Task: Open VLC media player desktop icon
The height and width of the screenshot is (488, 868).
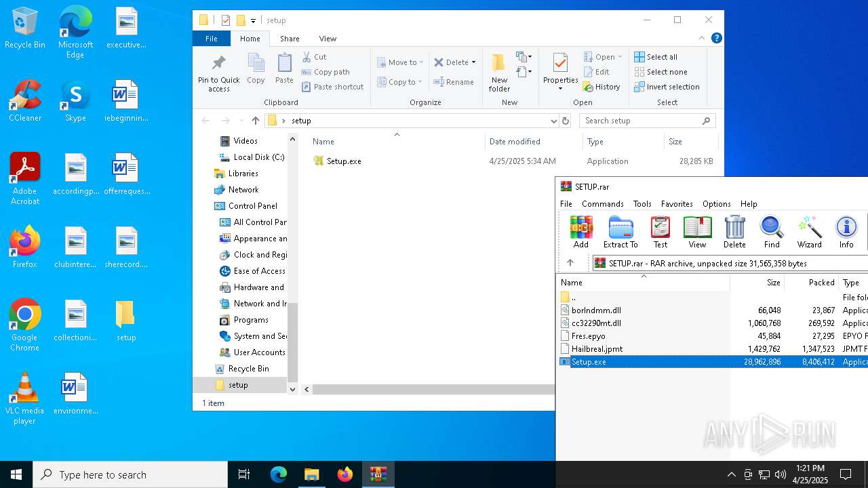Action: 24,399
